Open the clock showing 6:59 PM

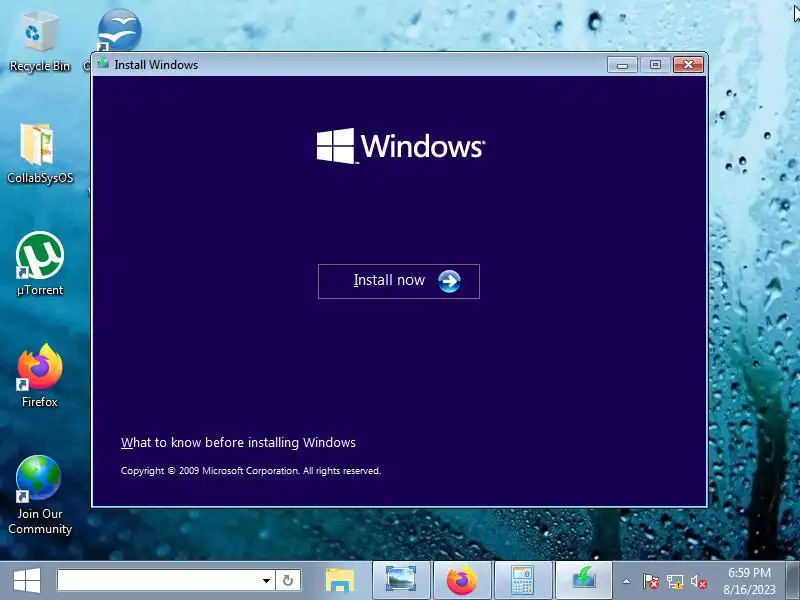pyautogui.click(x=749, y=581)
